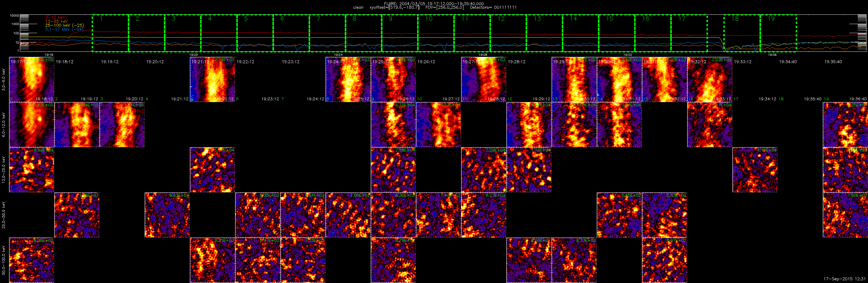The height and width of the screenshot is (283, 868).
Task: Select the 25.0-50.0 keV image labeled 8.35E+02
Action: (258, 215)
